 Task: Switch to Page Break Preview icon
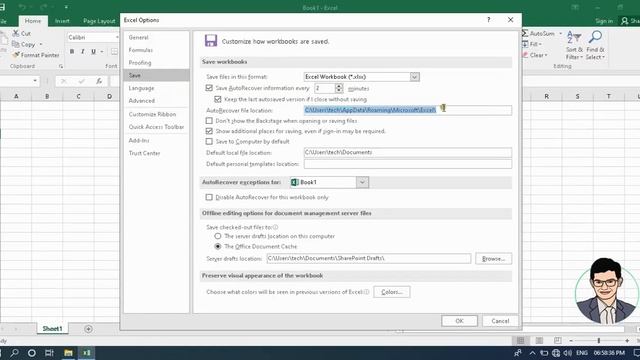coord(558,340)
